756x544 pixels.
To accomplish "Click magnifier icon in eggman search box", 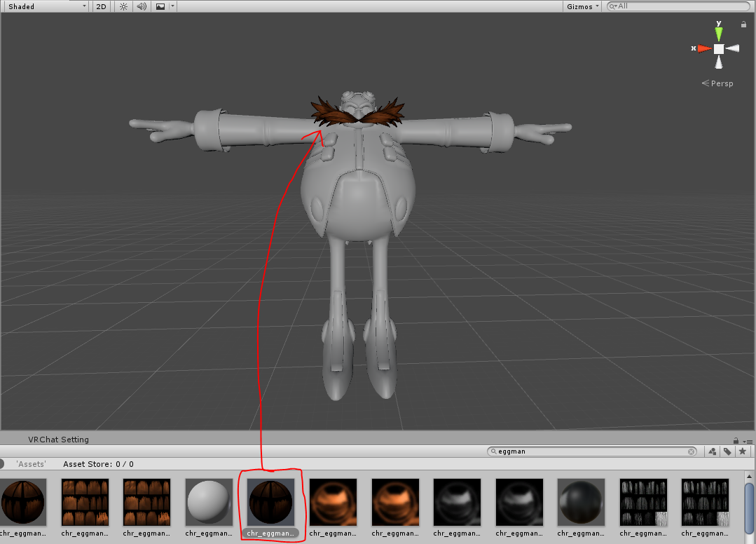I will (493, 451).
